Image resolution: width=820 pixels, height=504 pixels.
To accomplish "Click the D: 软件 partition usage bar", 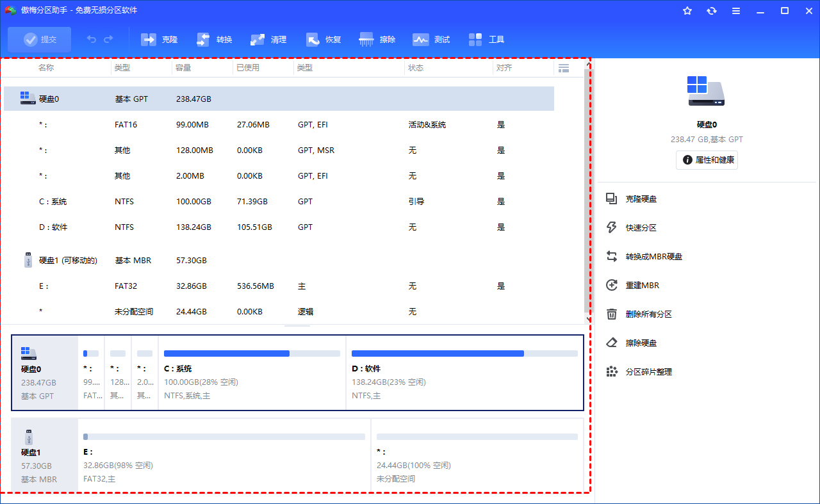I will pyautogui.click(x=464, y=354).
